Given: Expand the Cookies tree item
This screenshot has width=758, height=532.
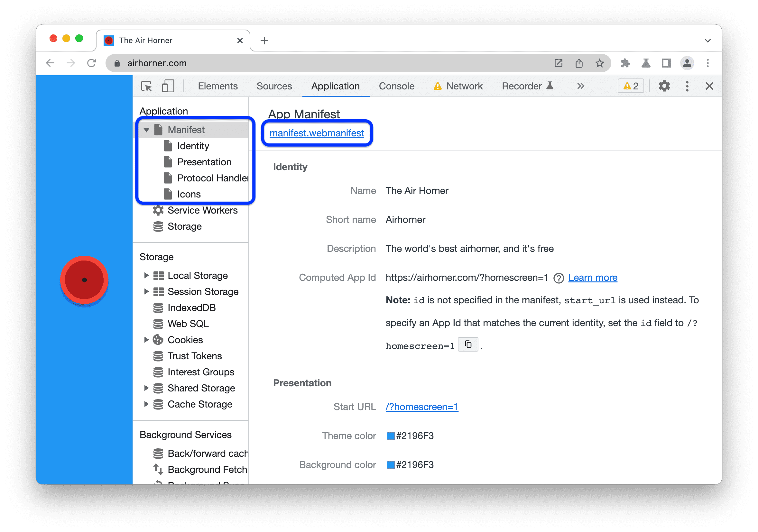Looking at the screenshot, I should (x=147, y=340).
